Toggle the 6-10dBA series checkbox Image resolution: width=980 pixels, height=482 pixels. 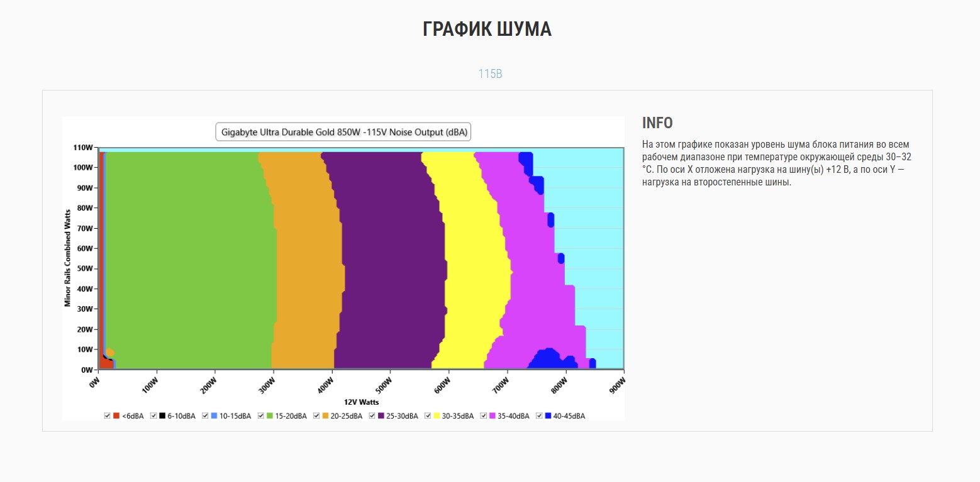click(153, 416)
